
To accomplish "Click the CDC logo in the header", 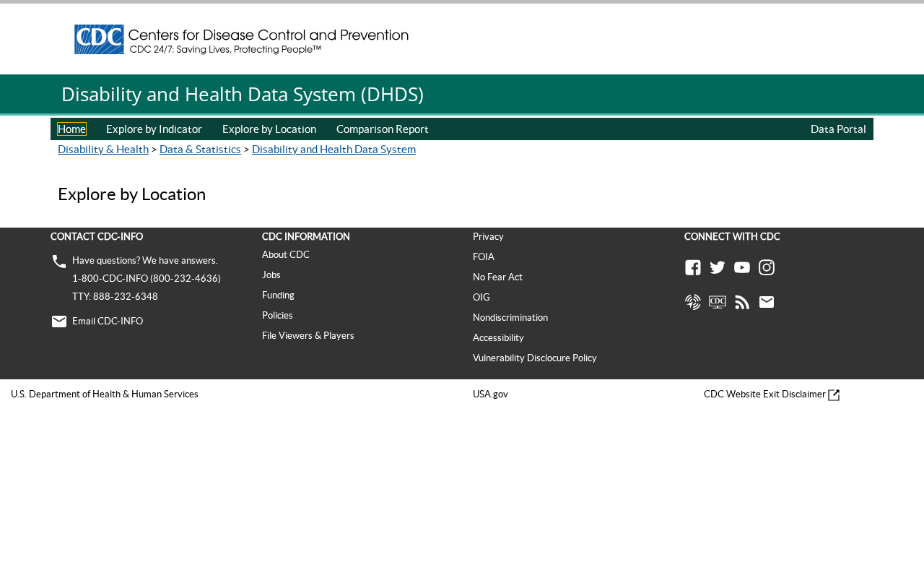I will (x=241, y=39).
